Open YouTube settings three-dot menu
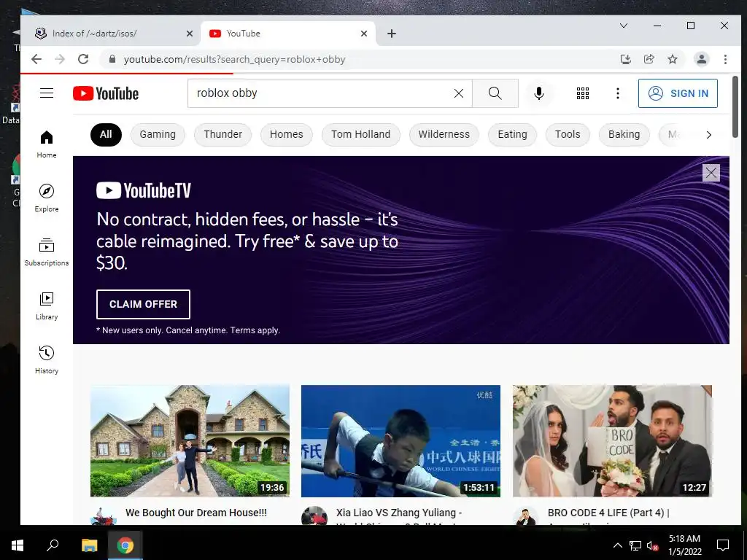747x560 pixels. coord(618,93)
